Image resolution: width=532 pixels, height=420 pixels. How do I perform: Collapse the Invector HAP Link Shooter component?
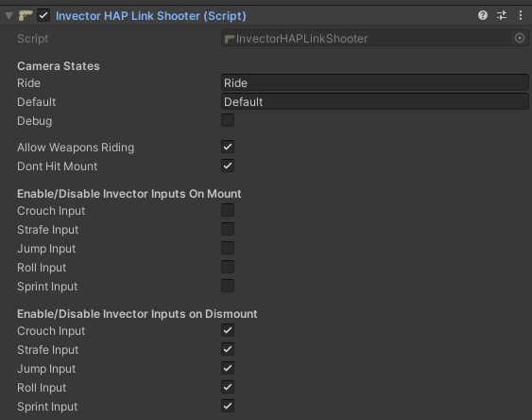[x=9, y=16]
